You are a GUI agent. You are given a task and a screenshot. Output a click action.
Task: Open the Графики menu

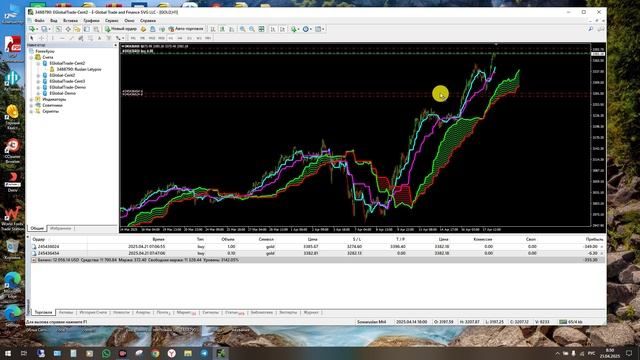pyautogui.click(x=91, y=20)
